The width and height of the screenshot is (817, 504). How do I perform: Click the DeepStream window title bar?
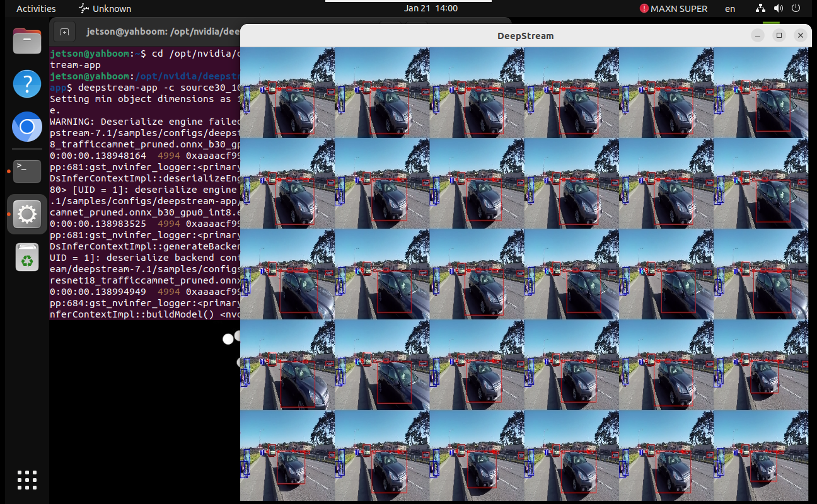[525, 36]
